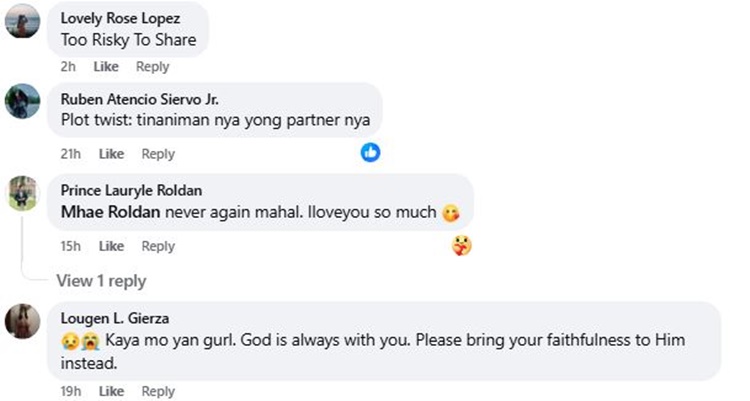
Task: Open Ruben Atencio Siervo Jr.'s avatar
Action: pyautogui.click(x=23, y=101)
